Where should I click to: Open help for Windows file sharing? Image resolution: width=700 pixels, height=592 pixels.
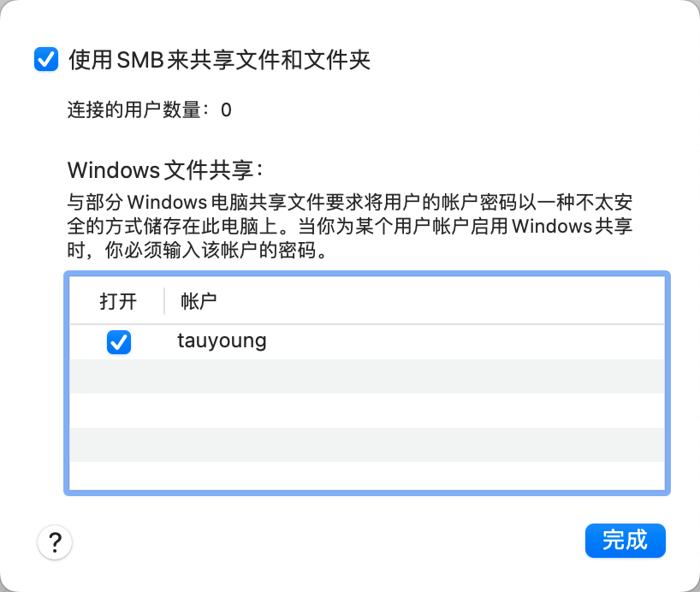(55, 542)
